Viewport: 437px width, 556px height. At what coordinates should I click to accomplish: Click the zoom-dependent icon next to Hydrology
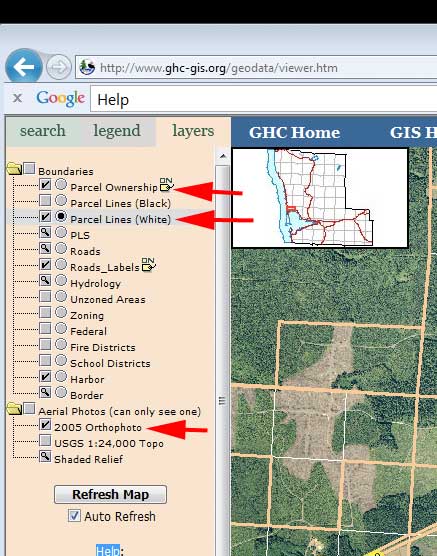pyautogui.click(x=45, y=280)
